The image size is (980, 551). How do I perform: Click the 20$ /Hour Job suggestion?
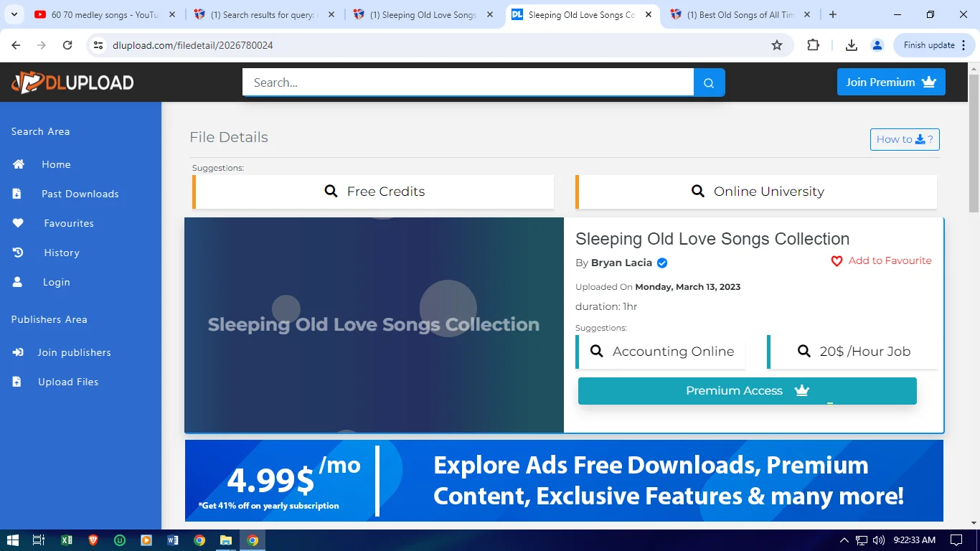coord(852,352)
